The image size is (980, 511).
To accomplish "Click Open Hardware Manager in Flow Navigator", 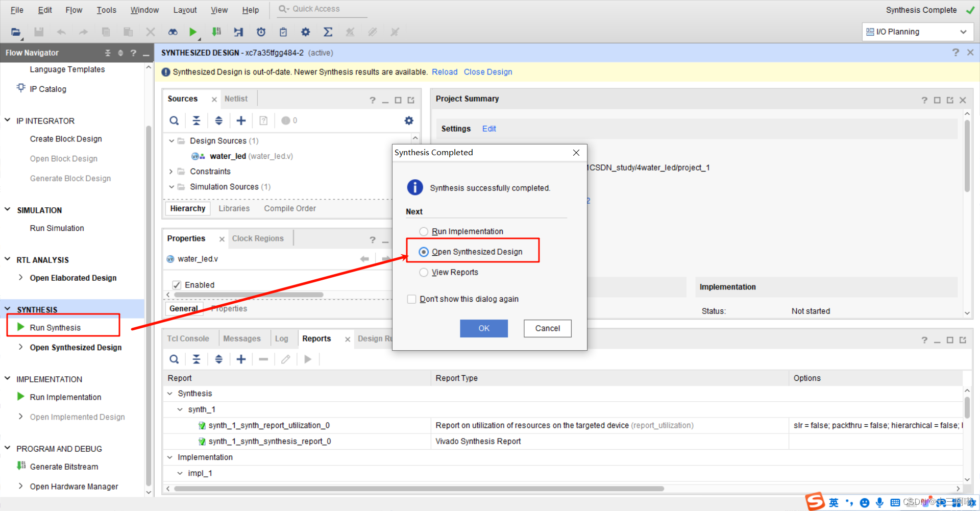I will coord(74,486).
